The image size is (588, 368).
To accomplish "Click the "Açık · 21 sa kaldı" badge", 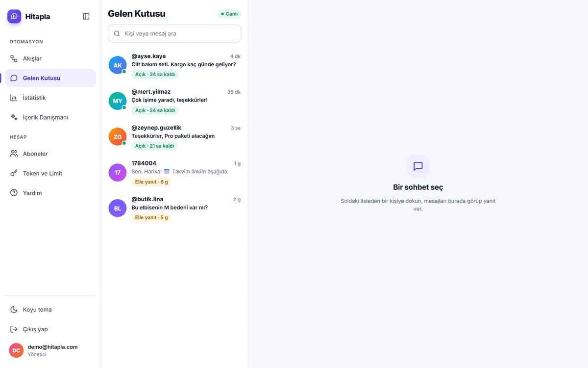I will tap(154, 146).
